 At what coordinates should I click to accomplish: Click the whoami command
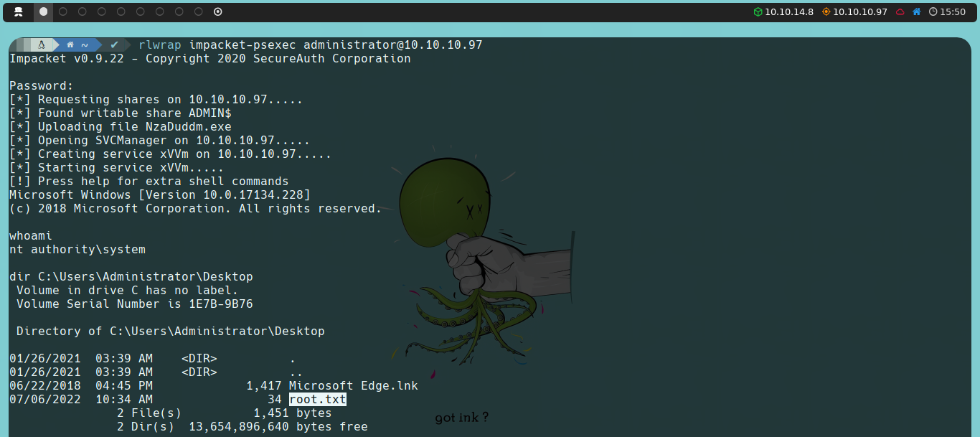[x=31, y=235]
